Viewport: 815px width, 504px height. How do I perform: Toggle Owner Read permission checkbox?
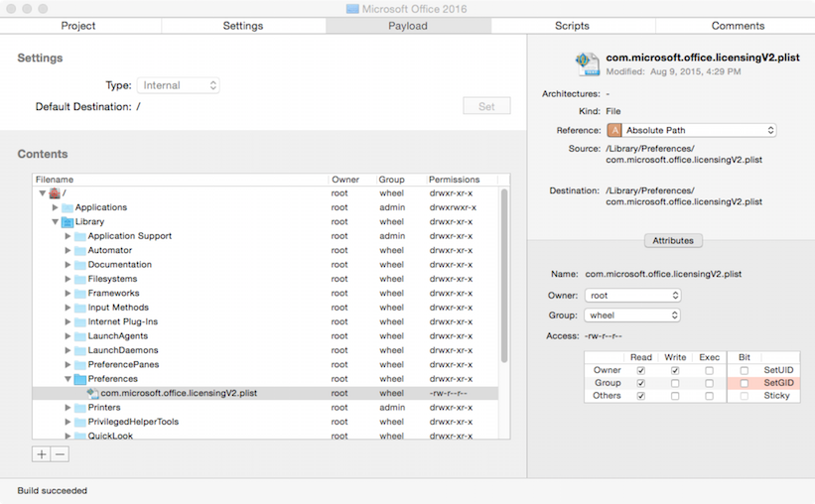(x=641, y=370)
